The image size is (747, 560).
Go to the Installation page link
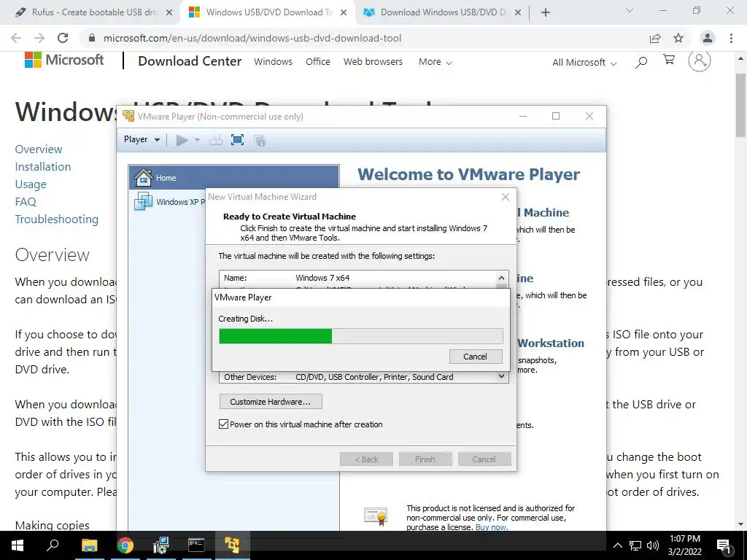43,167
